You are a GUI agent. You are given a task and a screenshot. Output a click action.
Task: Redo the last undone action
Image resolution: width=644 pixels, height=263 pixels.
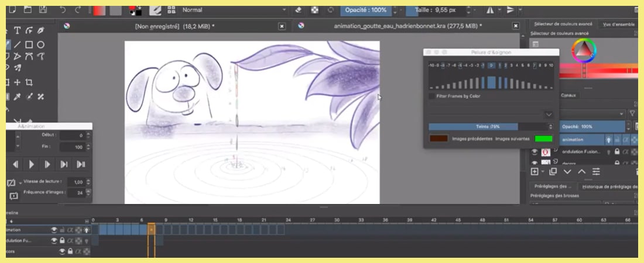point(77,9)
